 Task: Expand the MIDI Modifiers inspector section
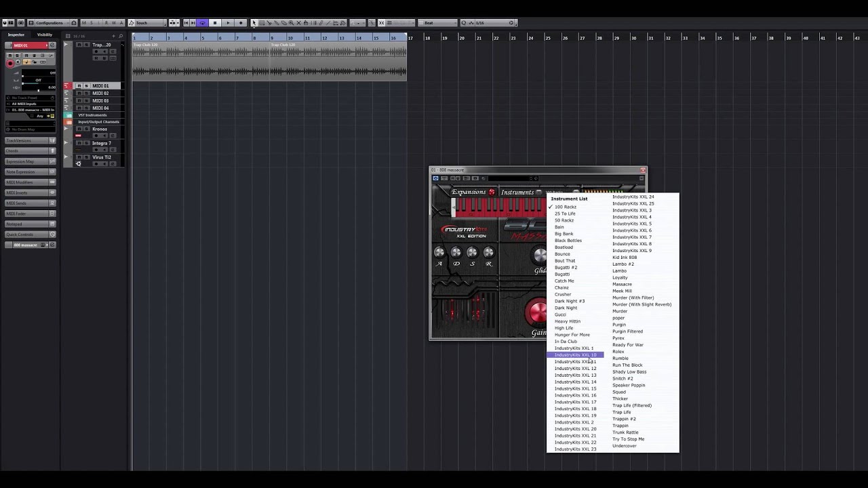31,182
